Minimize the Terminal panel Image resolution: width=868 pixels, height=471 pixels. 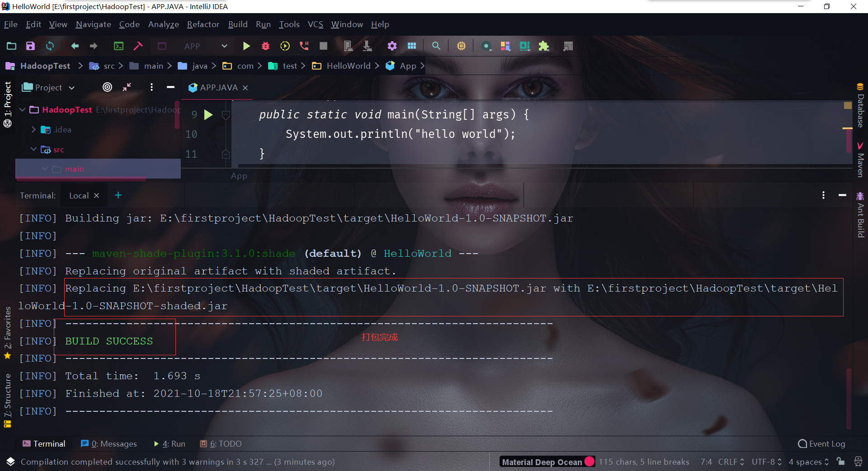coord(842,195)
